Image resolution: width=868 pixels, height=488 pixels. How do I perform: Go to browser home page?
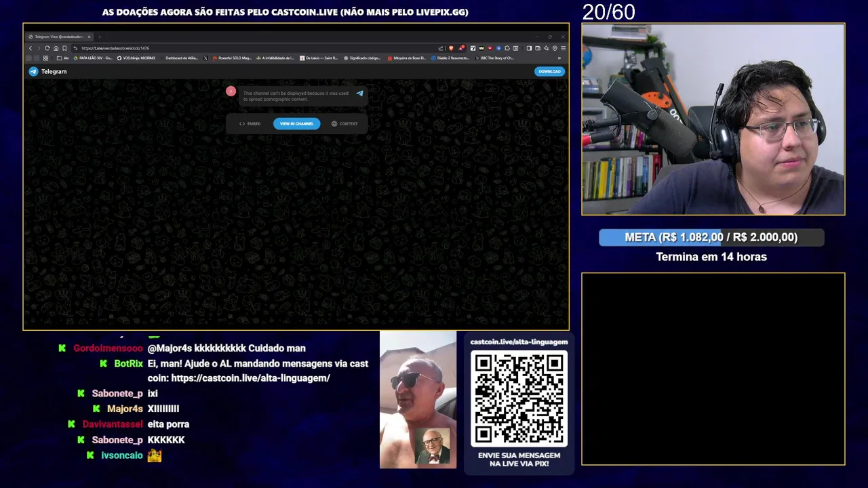pos(56,48)
